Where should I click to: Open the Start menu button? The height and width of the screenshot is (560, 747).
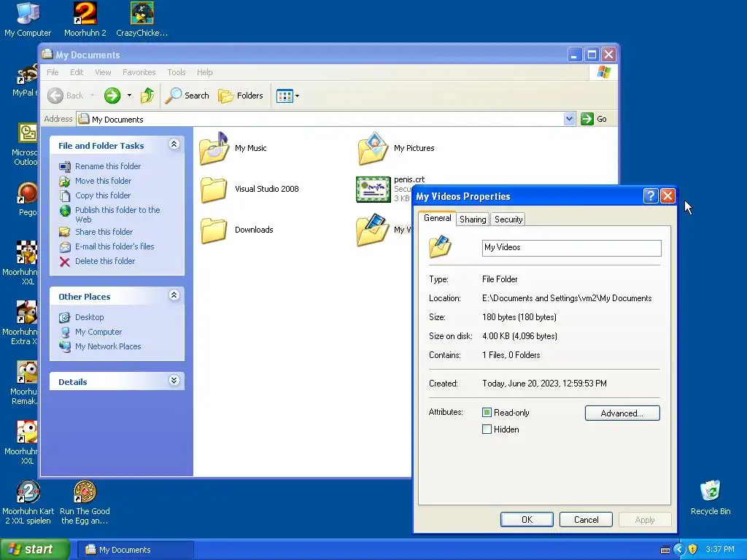(34, 550)
